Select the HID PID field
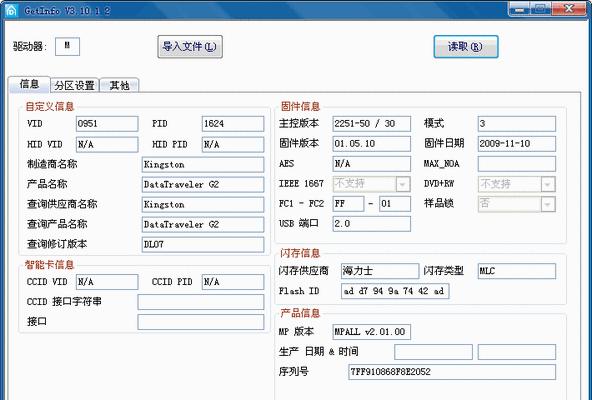Viewport: 592px width, 400px height. click(233, 145)
